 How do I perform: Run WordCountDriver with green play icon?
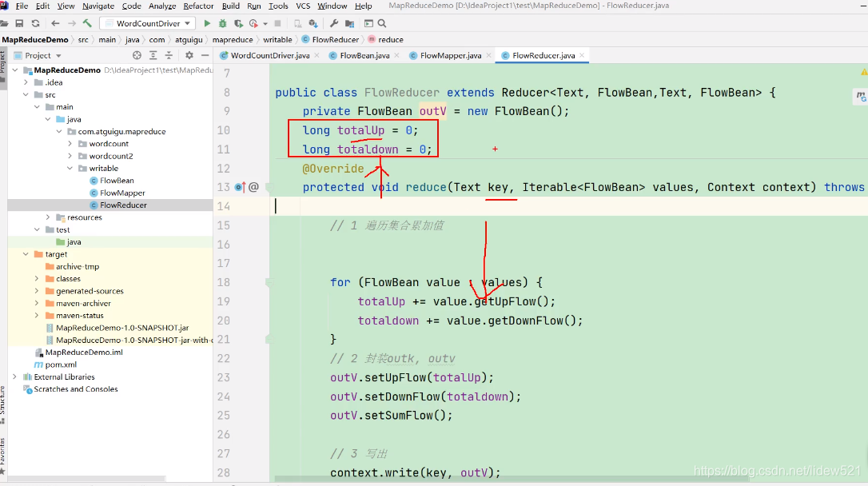207,23
